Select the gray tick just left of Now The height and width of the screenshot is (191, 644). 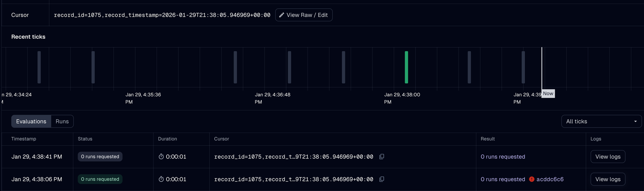pyautogui.click(x=523, y=67)
